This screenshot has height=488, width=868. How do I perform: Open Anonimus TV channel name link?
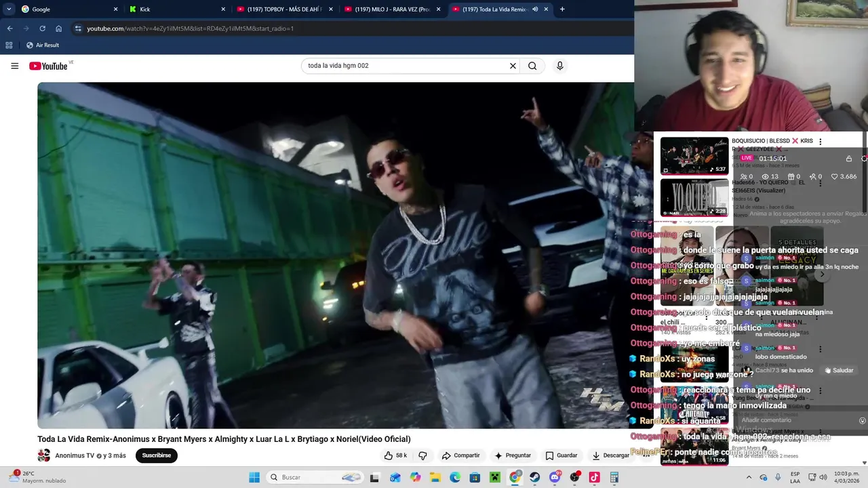pyautogui.click(x=75, y=455)
